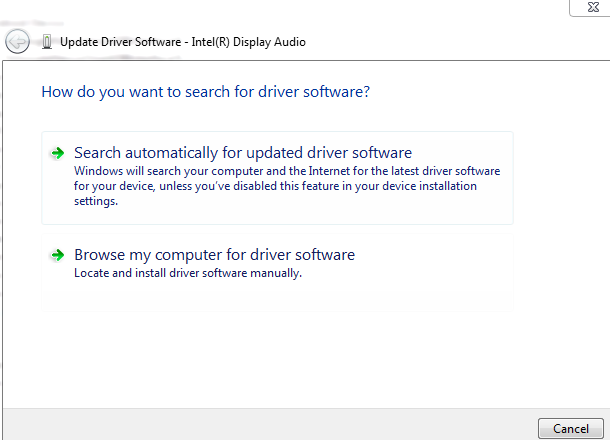Go back using the round arrow button
This screenshot has width=610, height=440.
pos(17,41)
